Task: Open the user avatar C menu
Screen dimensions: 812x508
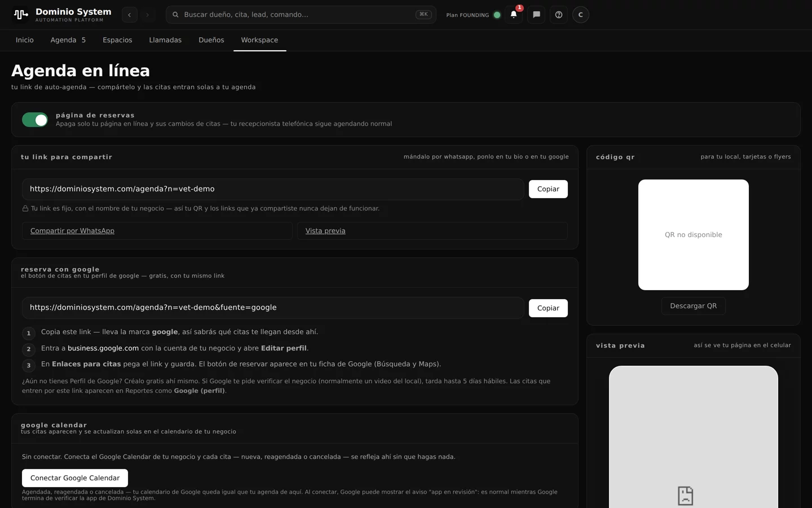Action: [581, 15]
